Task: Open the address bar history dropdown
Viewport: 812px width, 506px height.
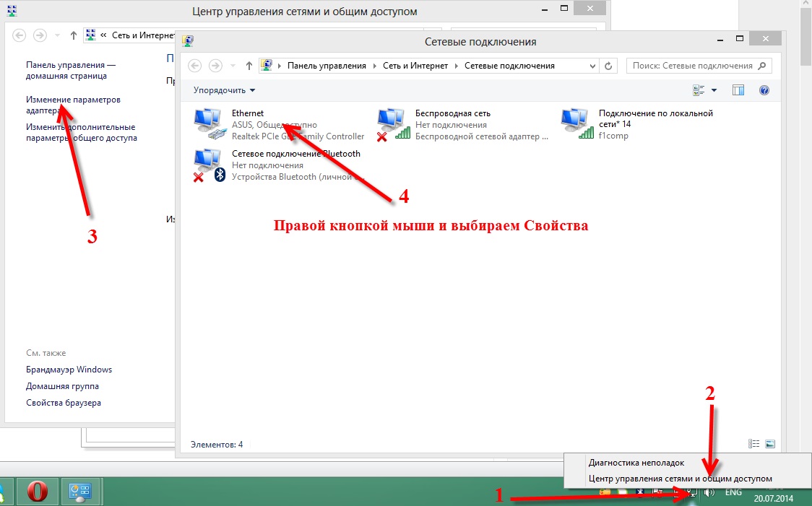Action: click(592, 66)
